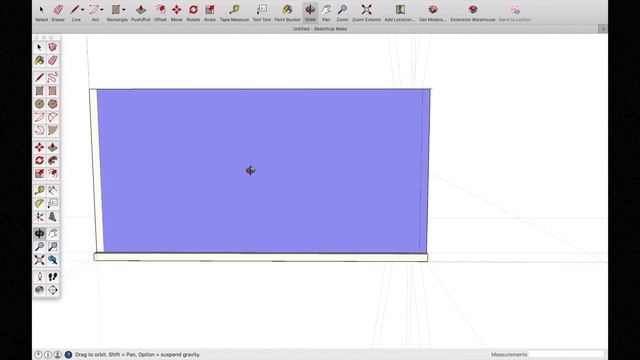Activate the Text Tool in the top toolbar
Image resolution: width=640 pixels, height=360 pixels.
262,13
